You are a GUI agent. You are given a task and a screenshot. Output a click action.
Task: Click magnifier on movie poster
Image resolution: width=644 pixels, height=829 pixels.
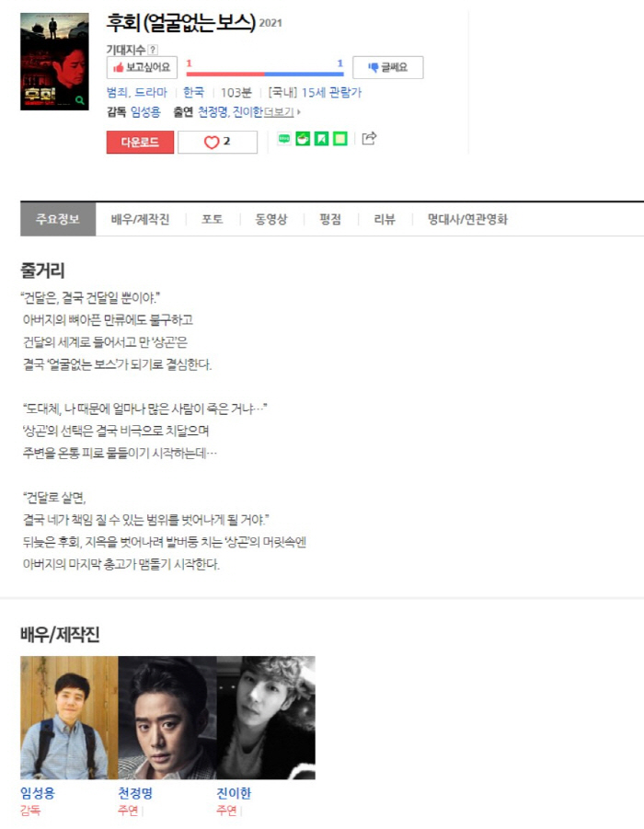click(x=80, y=100)
